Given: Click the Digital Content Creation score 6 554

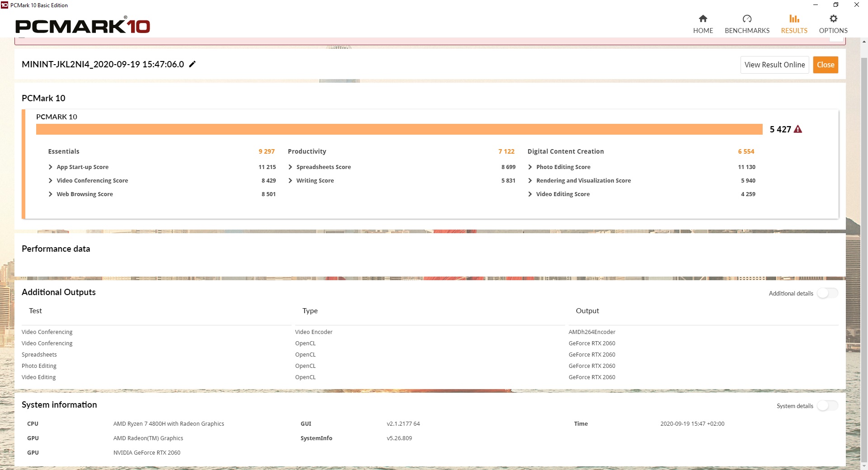Looking at the screenshot, I should point(746,151).
